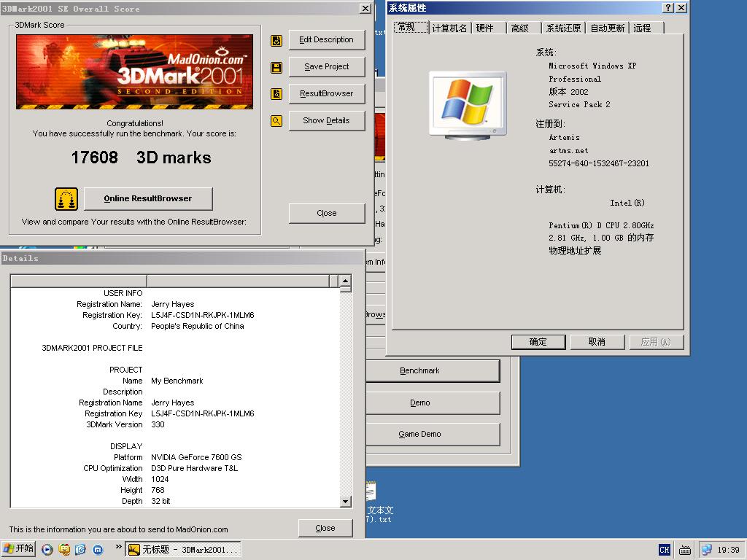Click the Depth value '32 bit'

click(160, 502)
